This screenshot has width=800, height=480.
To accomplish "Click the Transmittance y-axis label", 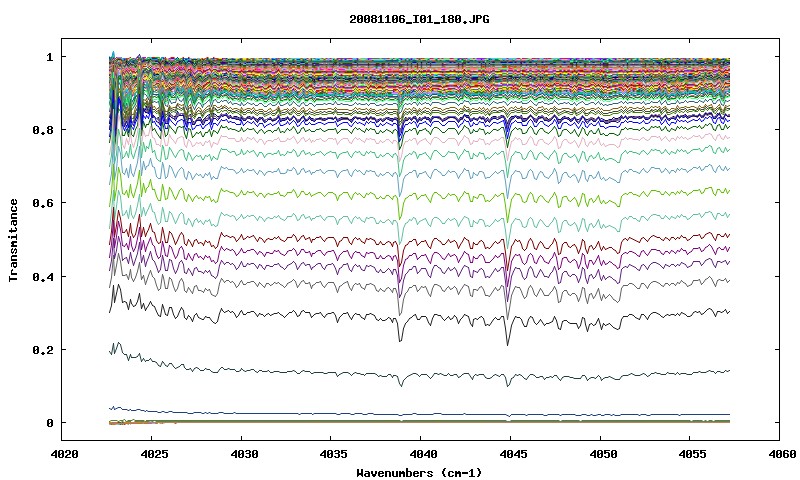I will [13, 240].
